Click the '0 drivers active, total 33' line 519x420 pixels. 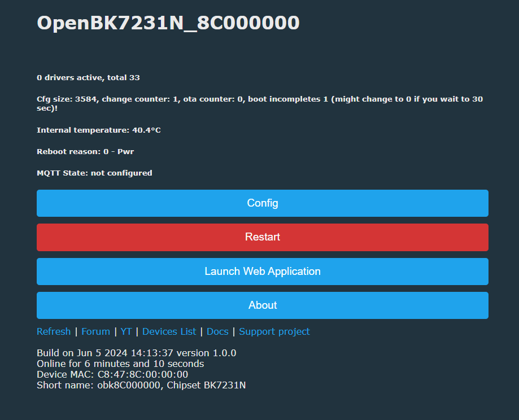88,77
